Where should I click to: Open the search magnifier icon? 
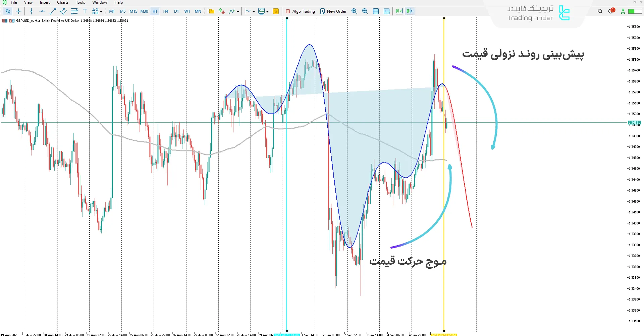[x=600, y=11]
